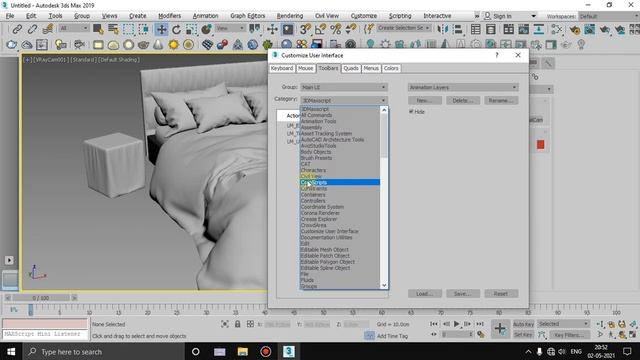Click the Reset button in dialog

tap(501, 293)
